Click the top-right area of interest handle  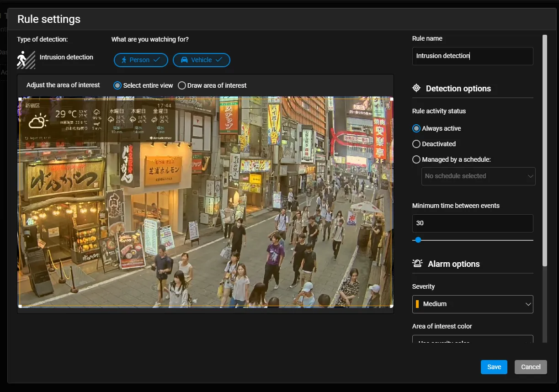pos(392,99)
